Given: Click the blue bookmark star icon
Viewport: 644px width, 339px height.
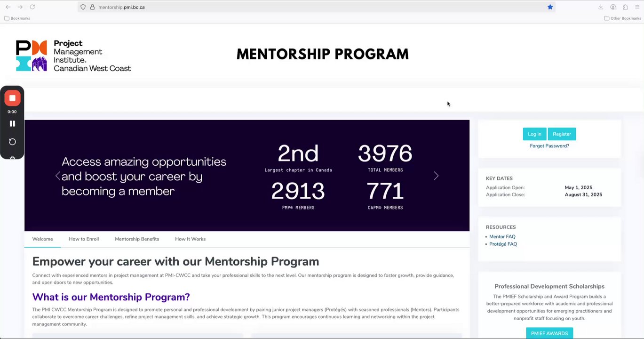Looking at the screenshot, I should point(550,7).
